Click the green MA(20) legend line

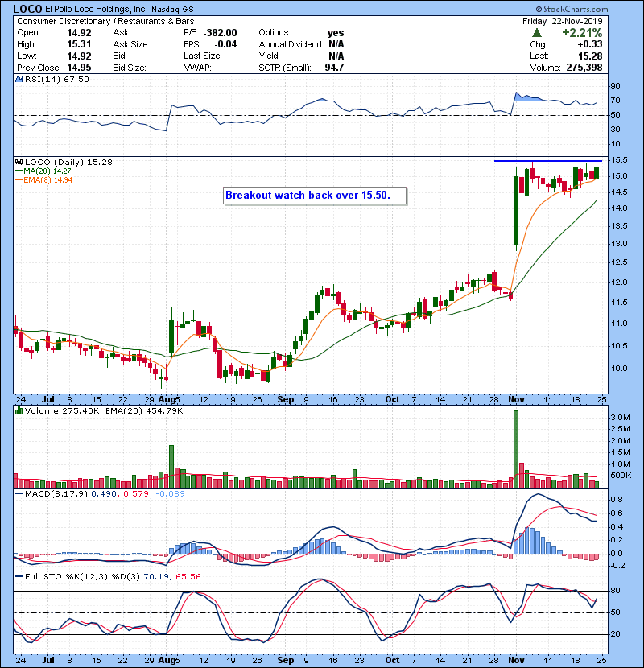click(19, 171)
